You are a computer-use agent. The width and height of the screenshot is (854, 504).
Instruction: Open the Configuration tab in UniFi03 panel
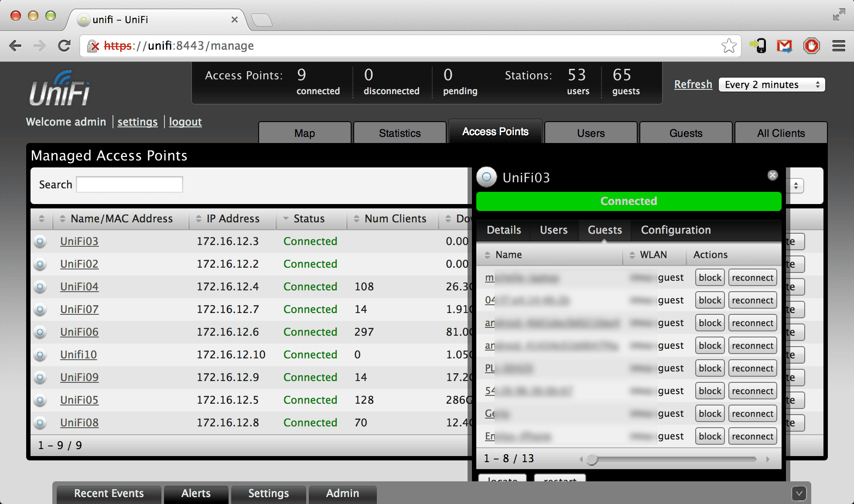(x=676, y=230)
